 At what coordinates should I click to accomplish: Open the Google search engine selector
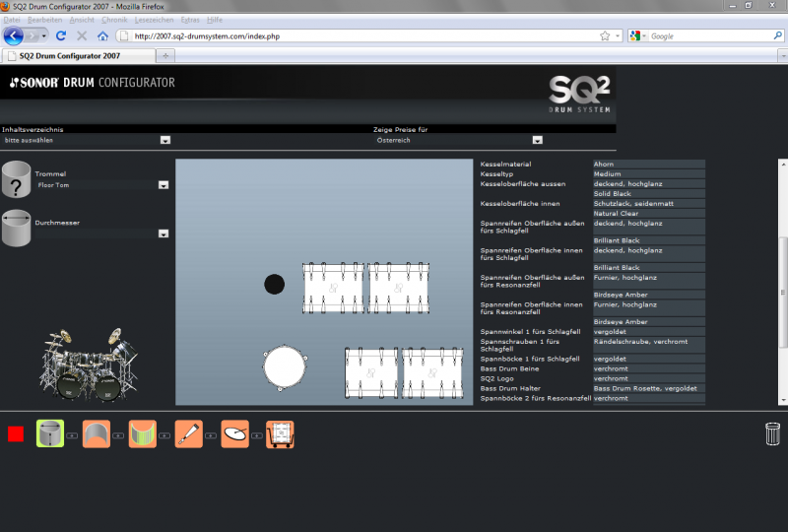(637, 35)
